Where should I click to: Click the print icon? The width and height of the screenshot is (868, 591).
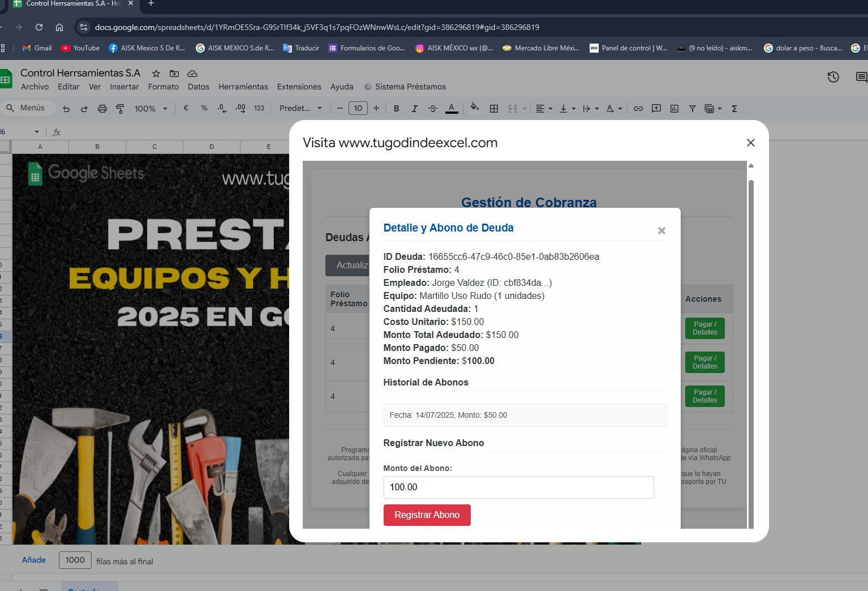(x=102, y=109)
